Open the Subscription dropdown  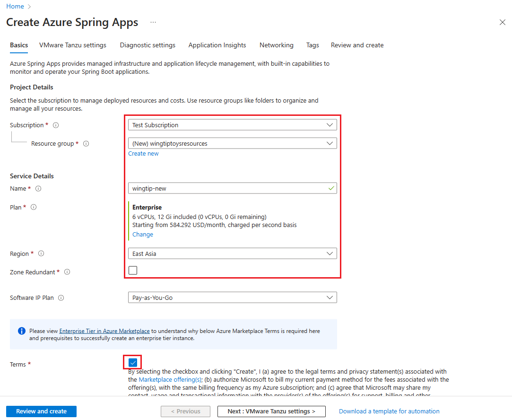(233, 125)
